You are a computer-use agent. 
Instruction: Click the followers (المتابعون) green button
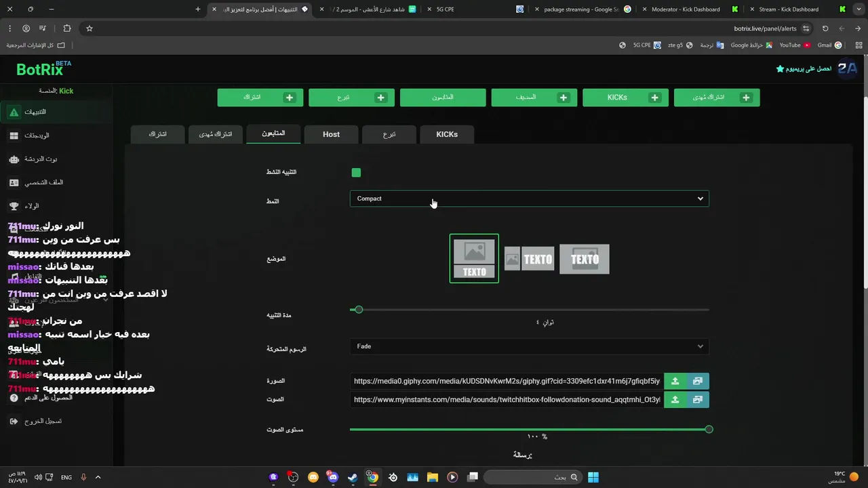pos(443,98)
